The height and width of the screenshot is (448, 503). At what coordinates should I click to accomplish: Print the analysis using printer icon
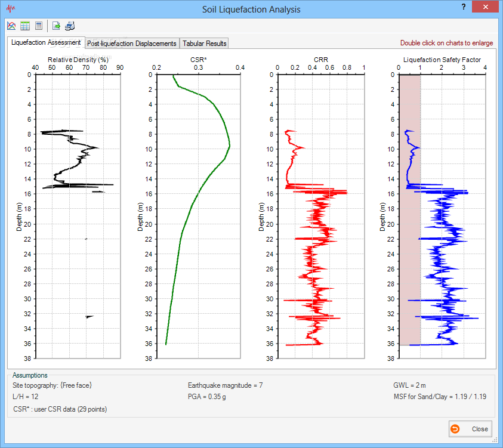pyautogui.click(x=70, y=26)
